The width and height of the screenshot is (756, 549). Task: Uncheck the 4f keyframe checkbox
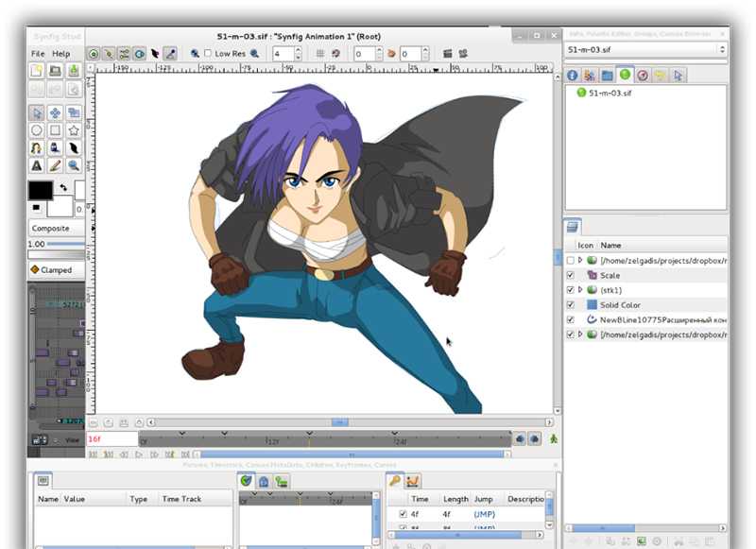[404, 514]
